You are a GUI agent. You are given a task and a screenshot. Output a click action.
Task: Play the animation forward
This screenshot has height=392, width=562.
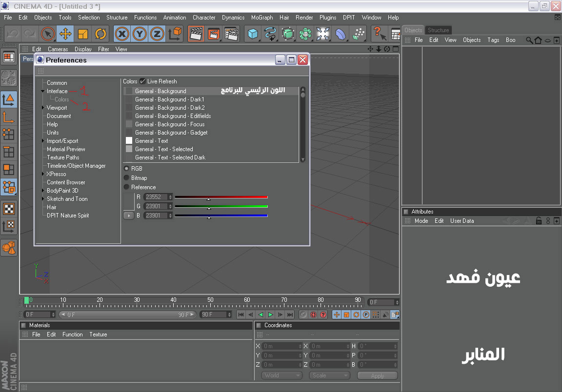271,314
